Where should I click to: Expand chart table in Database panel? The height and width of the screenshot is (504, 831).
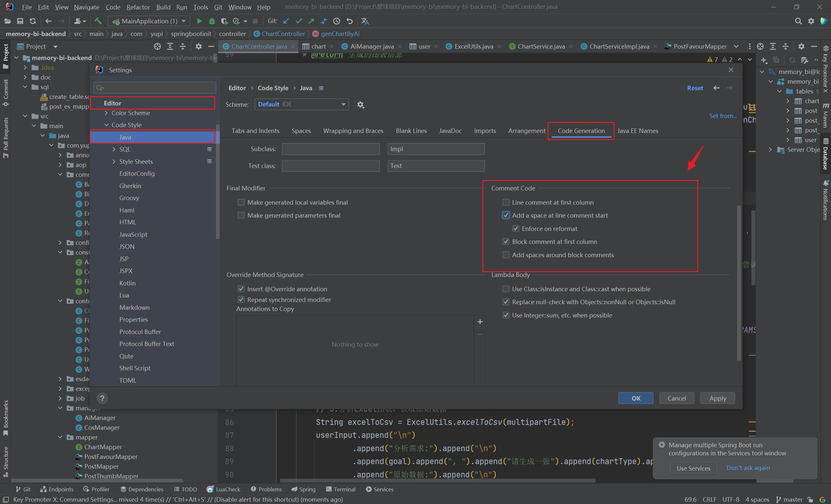[788, 101]
